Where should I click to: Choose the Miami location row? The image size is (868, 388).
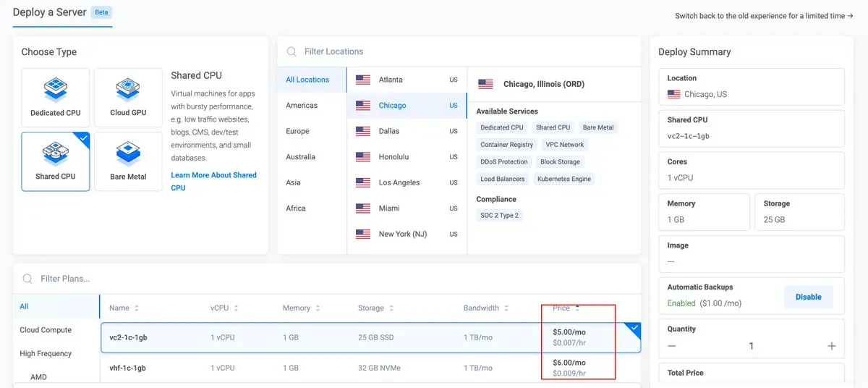[x=407, y=208]
